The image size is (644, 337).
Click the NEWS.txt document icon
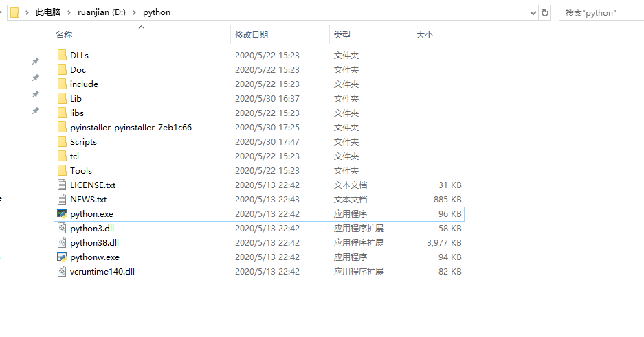pos(62,199)
